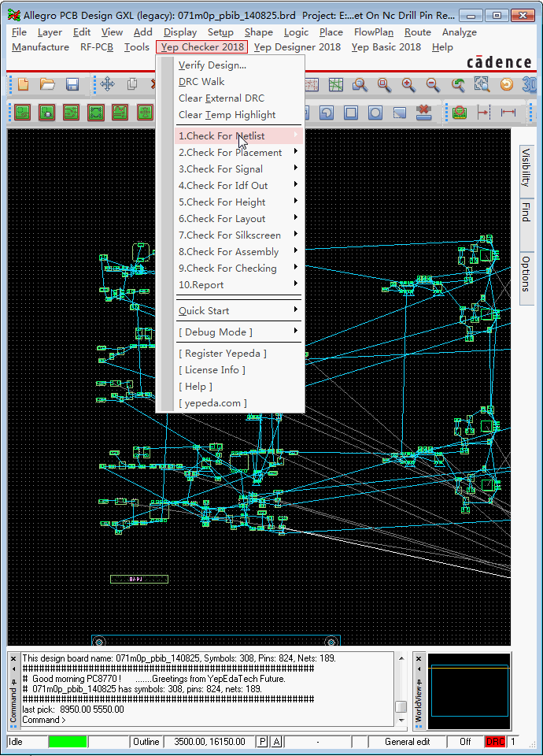The image size is (543, 756).
Task: Expand the Quick Start submenu
Action: 239,310
